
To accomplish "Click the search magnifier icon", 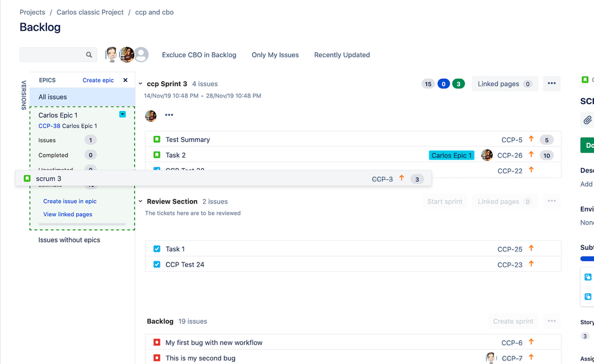I will [x=89, y=55].
